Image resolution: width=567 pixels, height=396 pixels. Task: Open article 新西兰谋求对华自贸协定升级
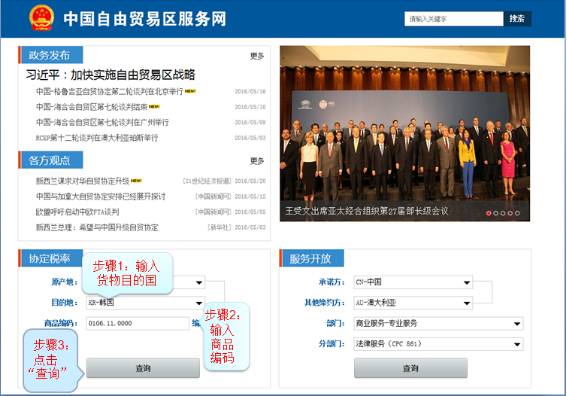(x=82, y=181)
